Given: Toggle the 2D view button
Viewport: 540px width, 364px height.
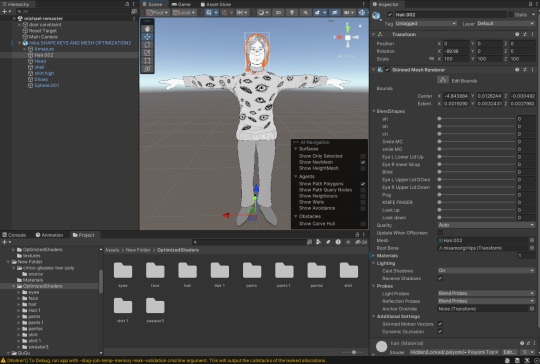Looking at the screenshot, I should point(278,12).
